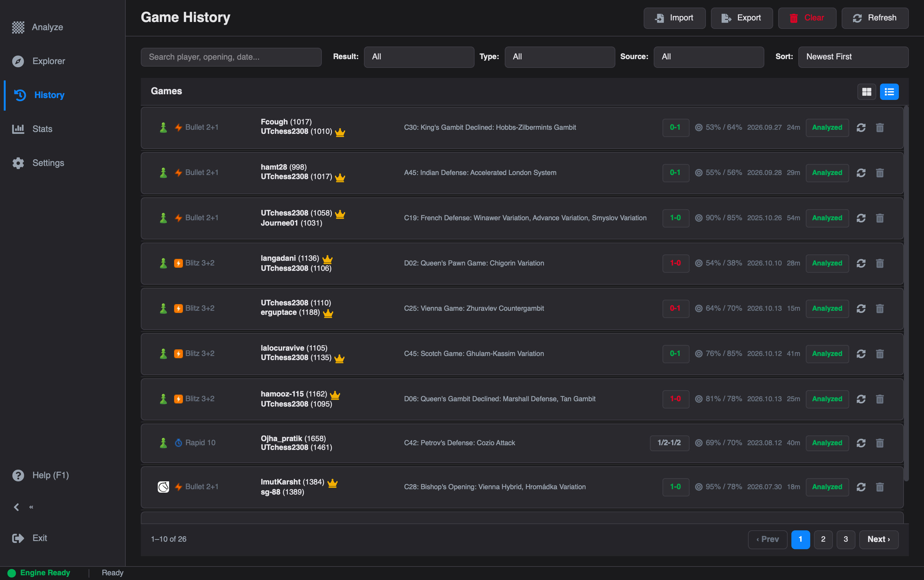
Task: Go to page 3 of games
Action: click(x=846, y=539)
